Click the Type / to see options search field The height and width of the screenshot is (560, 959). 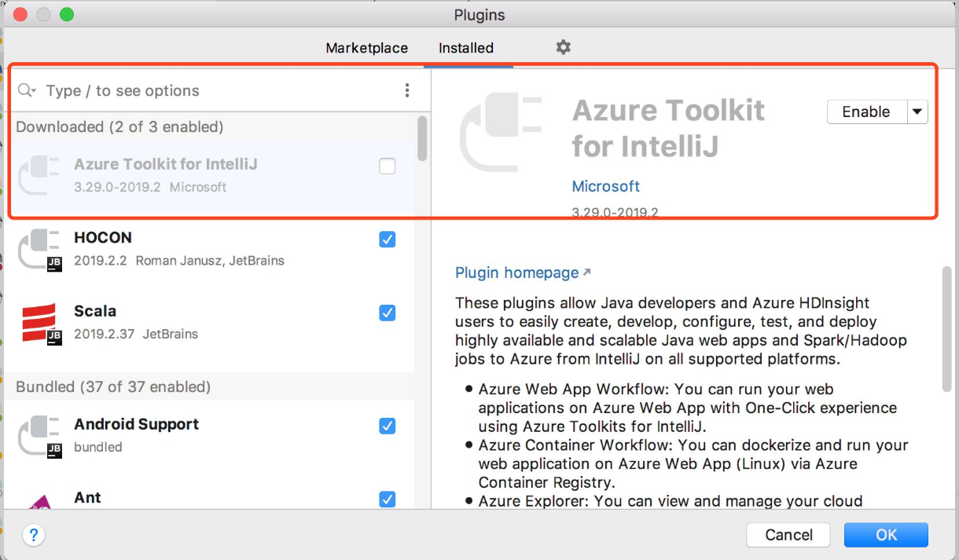(x=126, y=90)
